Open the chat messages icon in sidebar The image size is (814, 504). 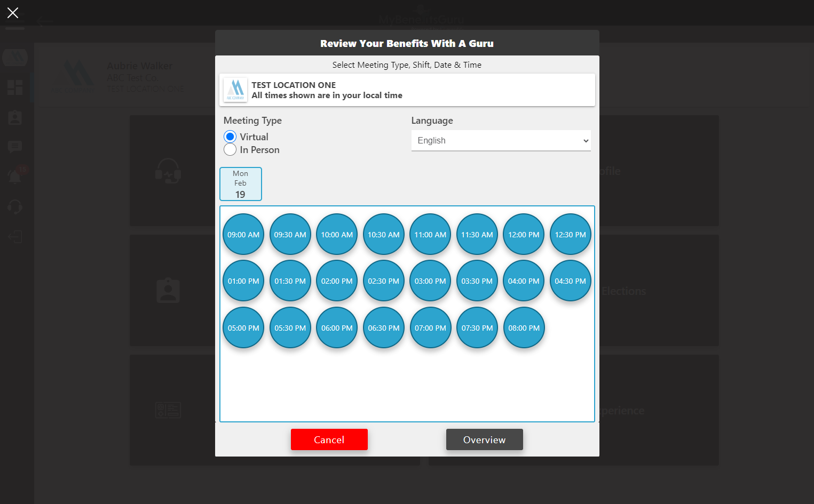tap(15, 147)
